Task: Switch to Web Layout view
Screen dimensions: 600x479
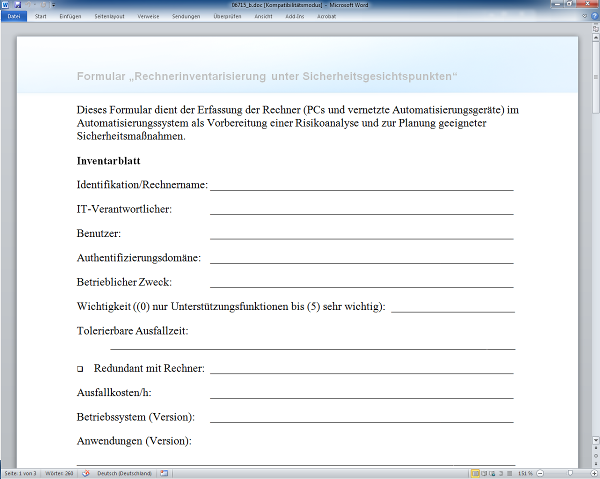Action: pyautogui.click(x=494, y=473)
